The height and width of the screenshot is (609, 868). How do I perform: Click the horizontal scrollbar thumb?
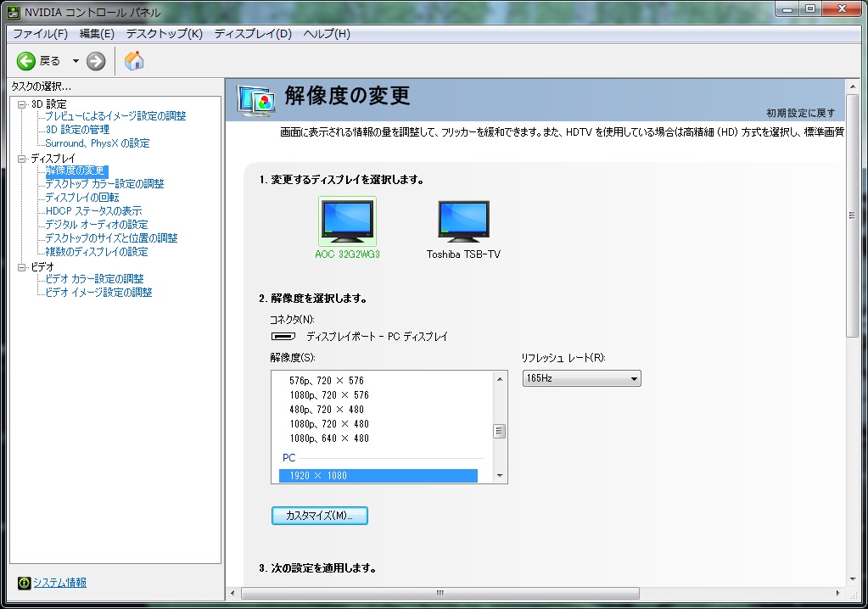click(440, 593)
